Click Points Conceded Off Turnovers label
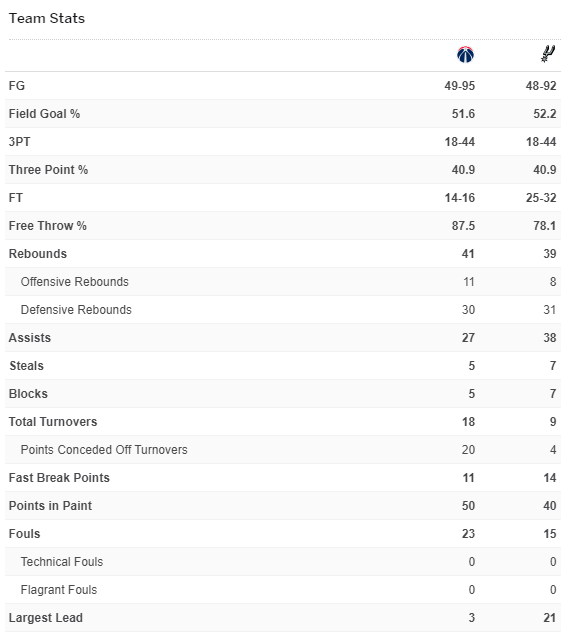The width and height of the screenshot is (567, 636). click(x=104, y=449)
